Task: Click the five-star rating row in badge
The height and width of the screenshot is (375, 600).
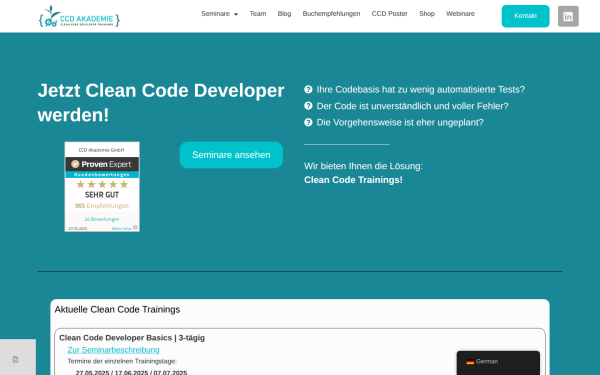Action: point(102,184)
